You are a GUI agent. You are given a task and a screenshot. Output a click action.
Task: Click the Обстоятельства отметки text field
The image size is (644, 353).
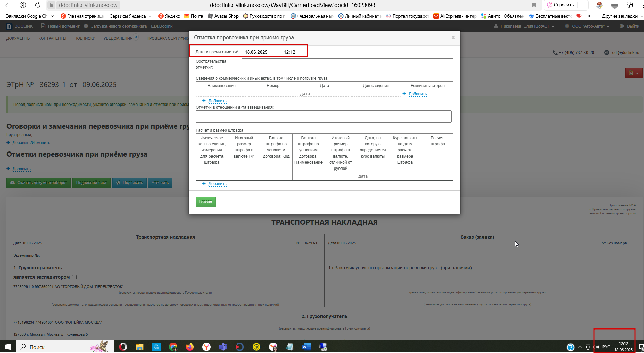pos(347,64)
